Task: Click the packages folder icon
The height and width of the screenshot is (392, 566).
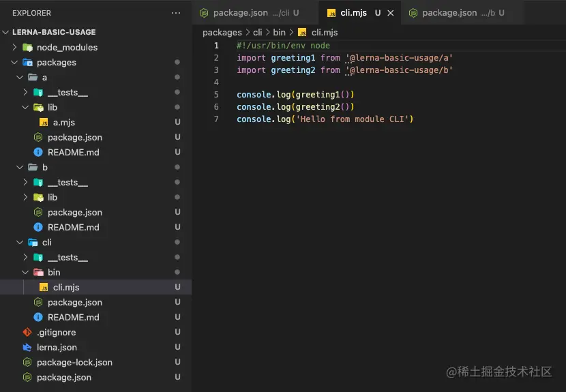Action: pyautogui.click(x=27, y=63)
